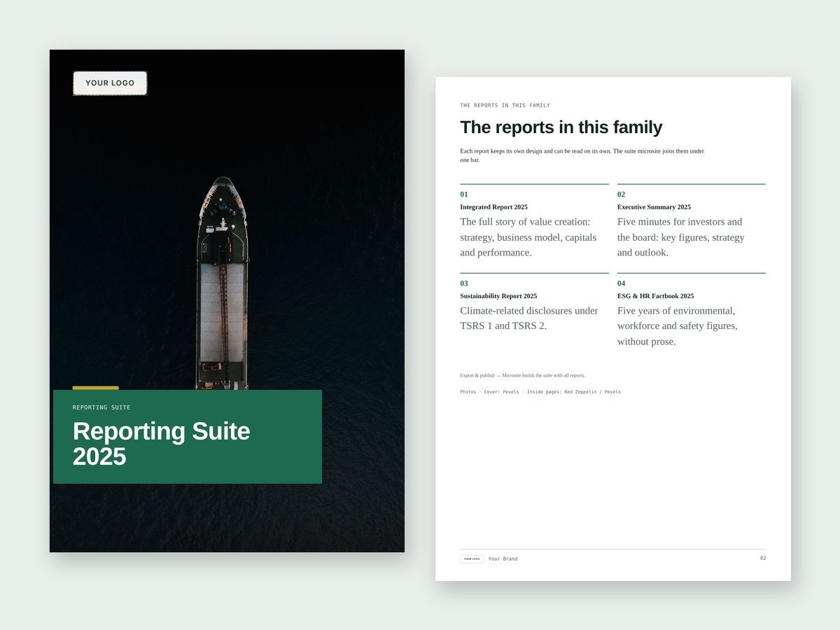Click the YOUR LOGO badge on the cover
The height and width of the screenshot is (630, 840).
[x=110, y=83]
